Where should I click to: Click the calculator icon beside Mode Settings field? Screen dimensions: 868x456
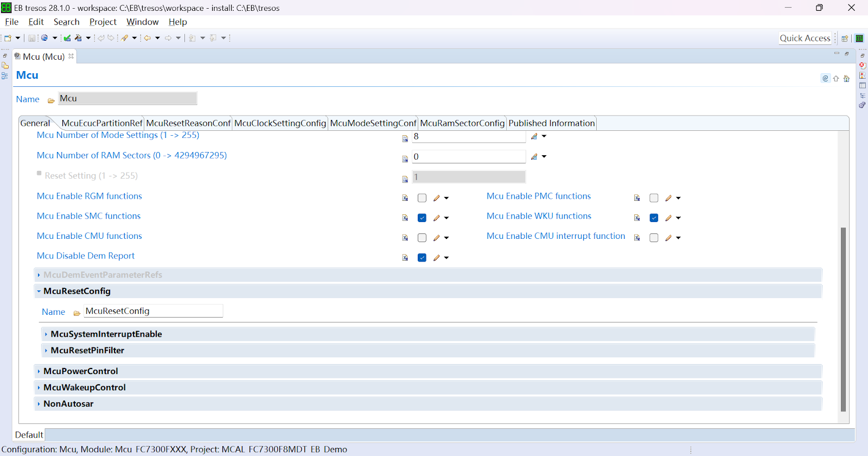click(405, 139)
